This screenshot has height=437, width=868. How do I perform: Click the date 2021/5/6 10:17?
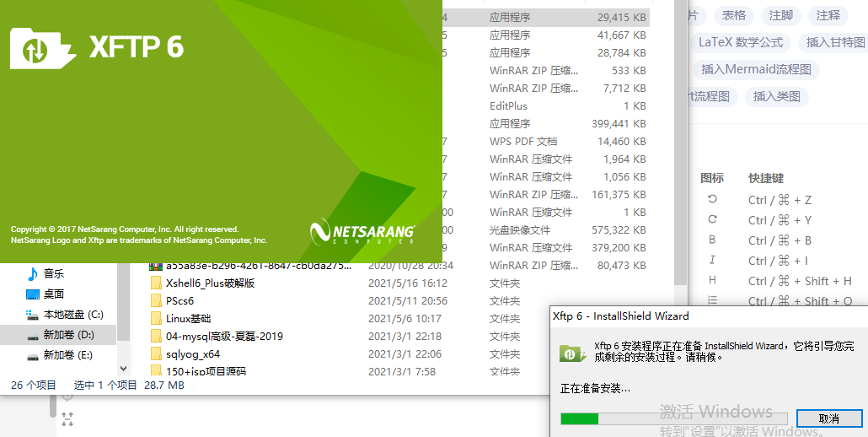click(x=405, y=319)
